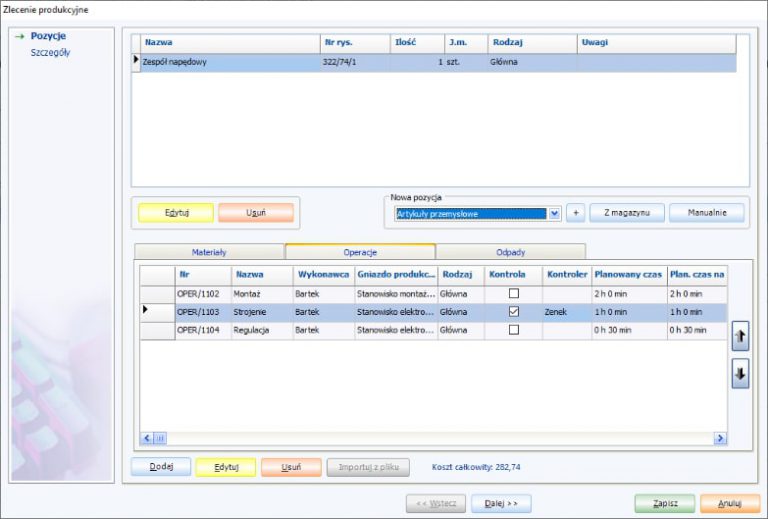Image resolution: width=768 pixels, height=519 pixels.
Task: Click the operations table horizontal scrollbar track
Action: pos(440,438)
